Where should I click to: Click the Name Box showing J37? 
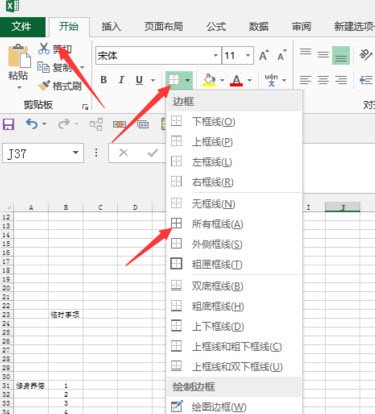(x=37, y=153)
